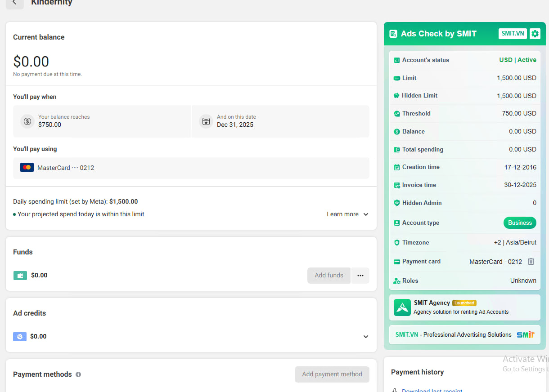Open SMIT.VN Professional Advertising Solutions banner
The height and width of the screenshot is (392, 549).
click(464, 335)
